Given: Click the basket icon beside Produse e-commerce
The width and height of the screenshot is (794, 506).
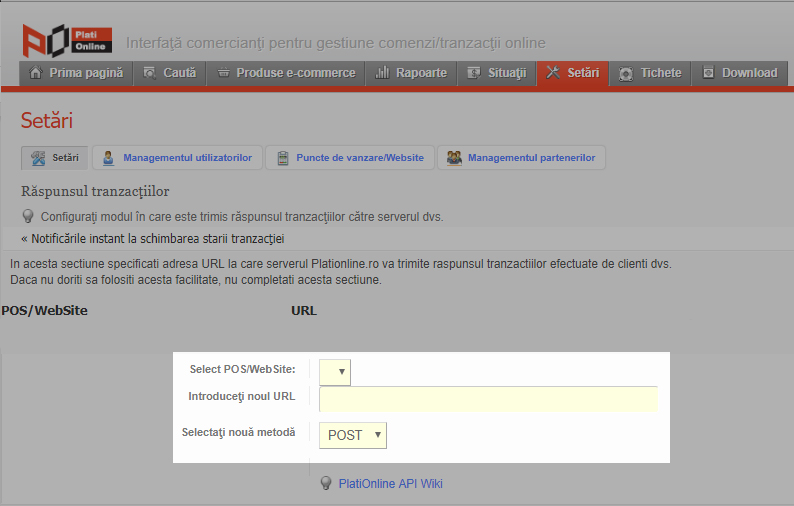Looking at the screenshot, I should coord(223,73).
